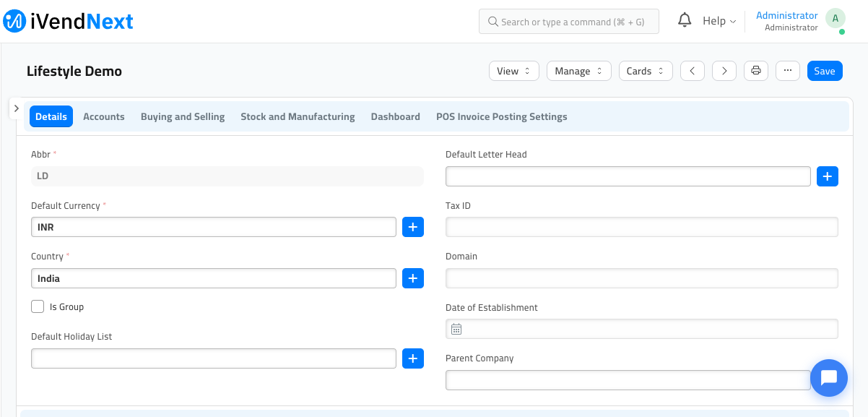Click the Date of Establishment field
Screen dimensions: 868x417
point(642,329)
